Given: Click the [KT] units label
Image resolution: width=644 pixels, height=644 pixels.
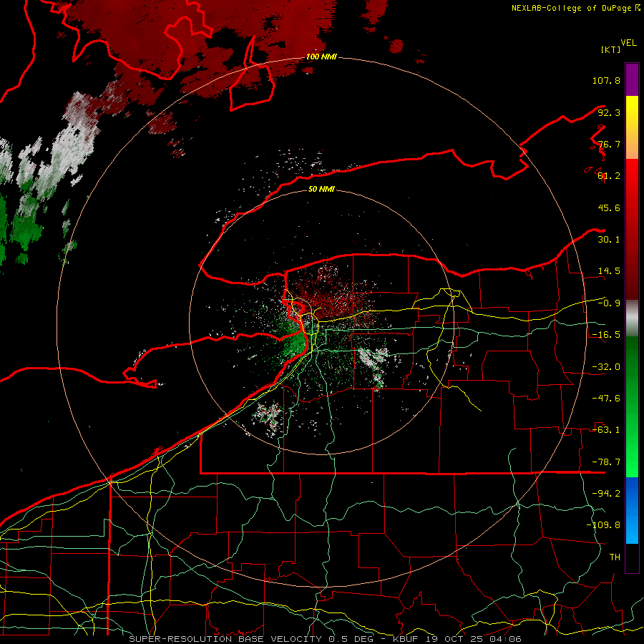Looking at the screenshot, I should [x=611, y=49].
